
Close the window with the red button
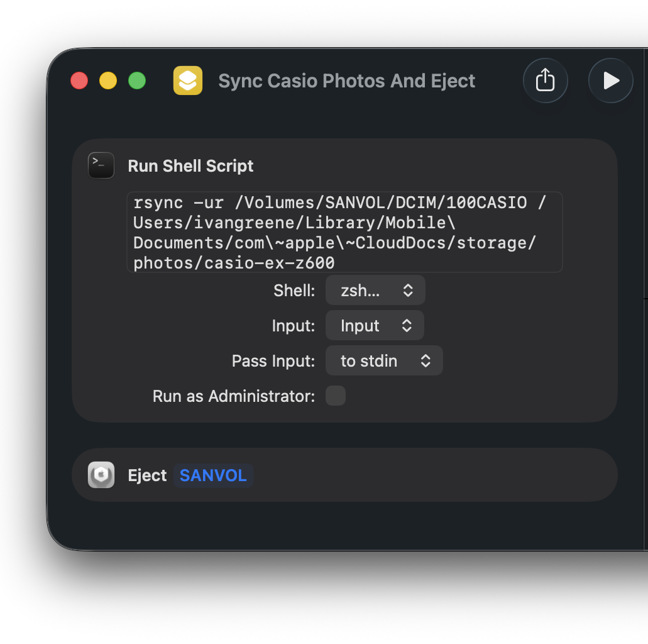coord(79,80)
